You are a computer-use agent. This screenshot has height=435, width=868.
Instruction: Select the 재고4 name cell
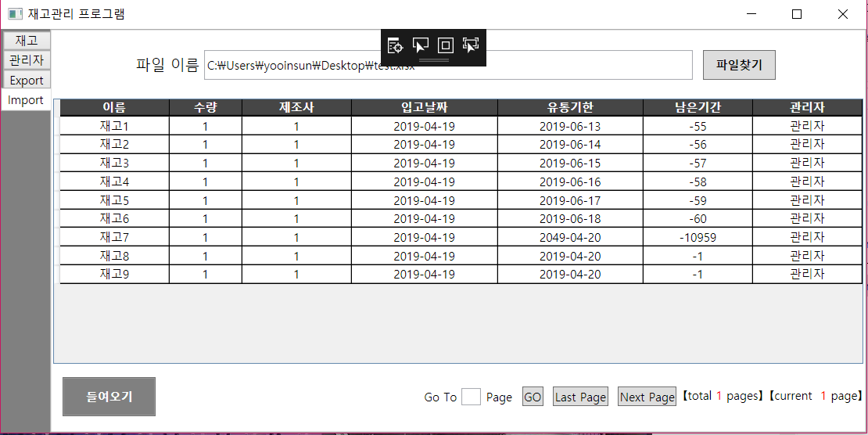115,182
